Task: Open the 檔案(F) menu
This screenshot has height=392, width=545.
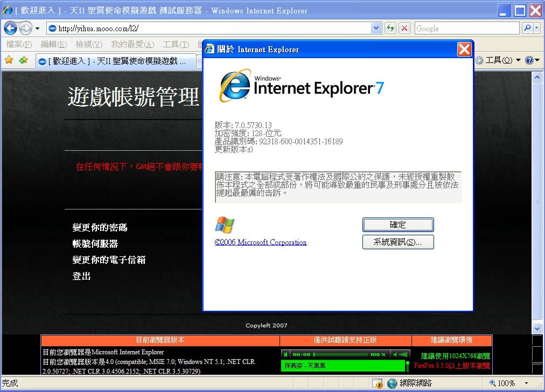Action: (x=19, y=45)
